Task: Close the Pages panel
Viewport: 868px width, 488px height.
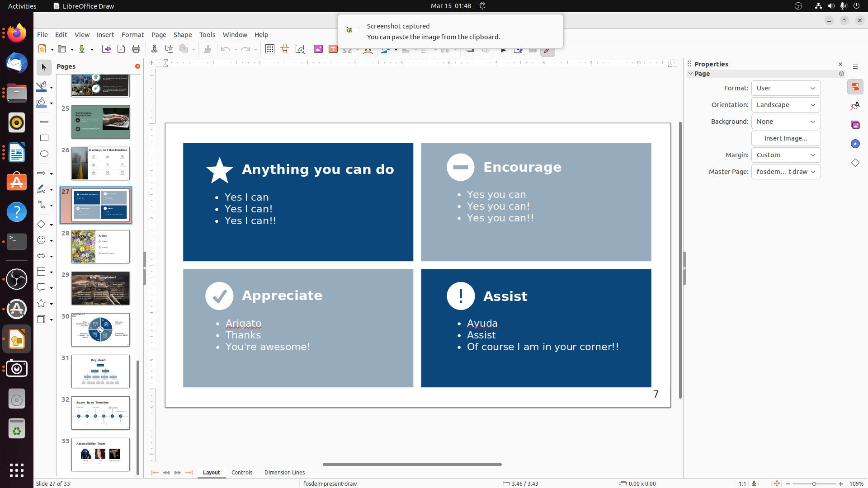Action: [x=137, y=66]
